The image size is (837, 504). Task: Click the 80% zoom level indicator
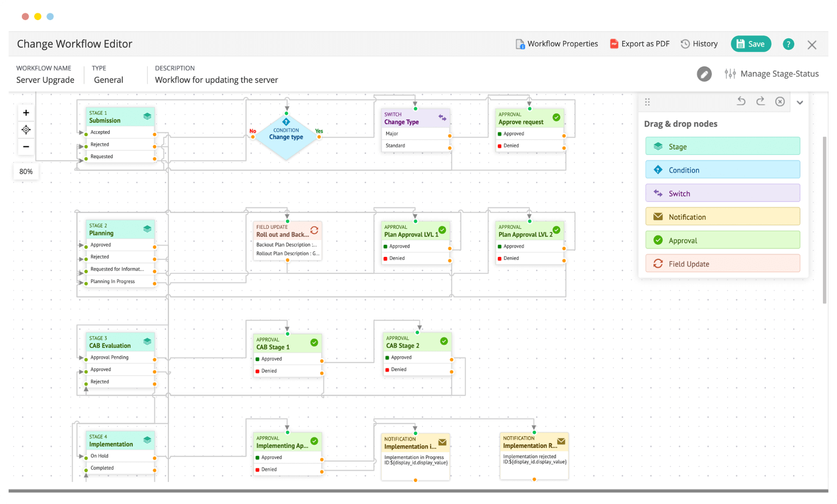pyautogui.click(x=26, y=171)
